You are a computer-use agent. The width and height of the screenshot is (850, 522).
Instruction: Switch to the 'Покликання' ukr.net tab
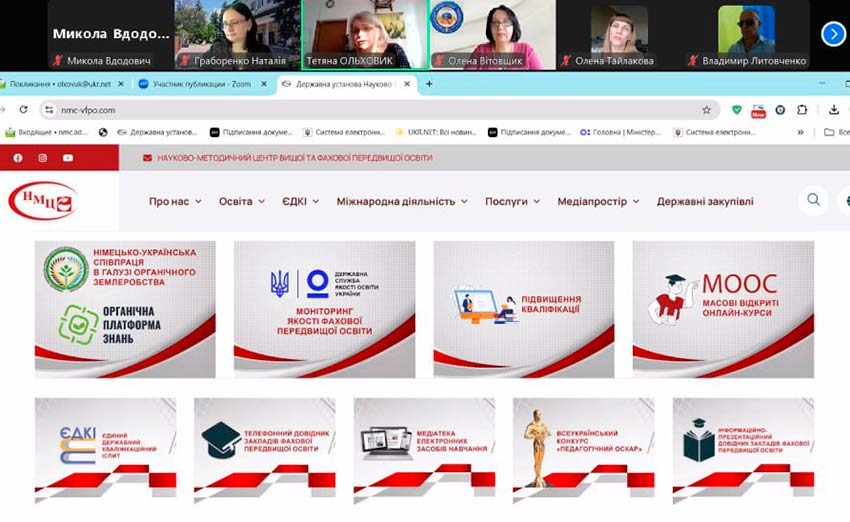coord(60,84)
